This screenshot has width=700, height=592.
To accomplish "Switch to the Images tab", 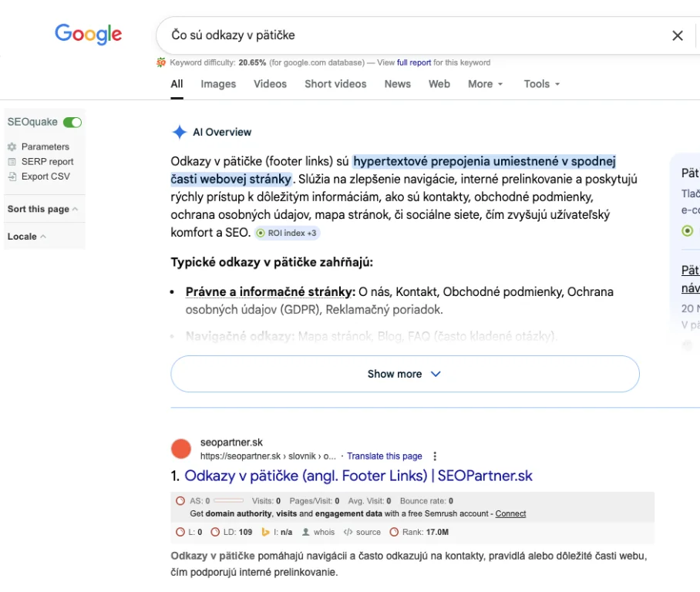I will [218, 84].
